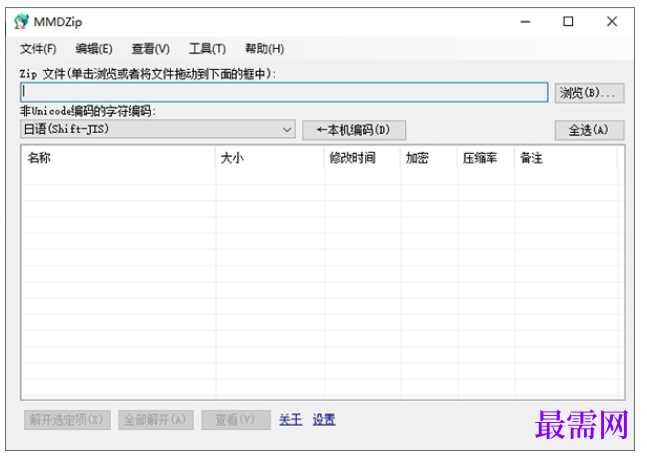Click the ←本机编码(D) button
The width and height of the screenshot is (647, 456).
pyautogui.click(x=354, y=130)
